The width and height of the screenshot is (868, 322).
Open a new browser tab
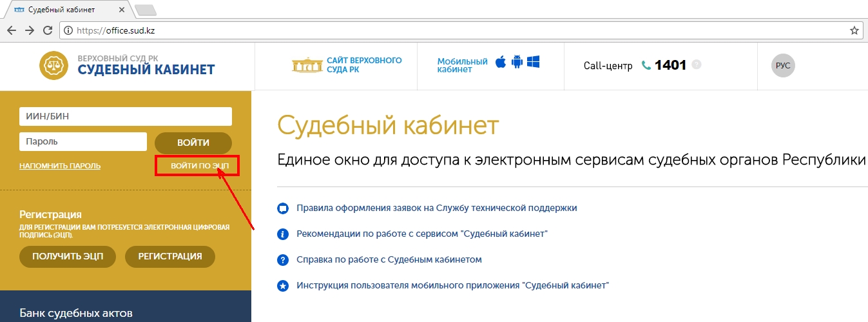(147, 10)
